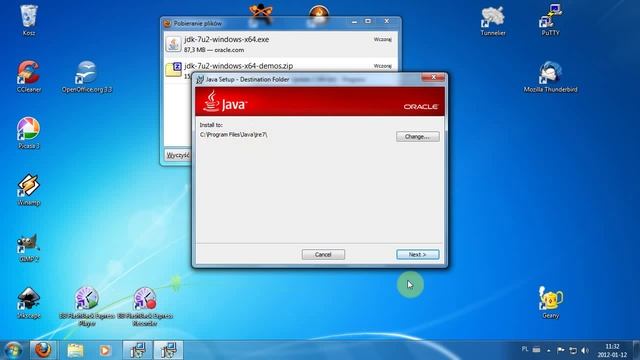Click the PL language indicator
The image size is (640, 360).
tap(525, 349)
